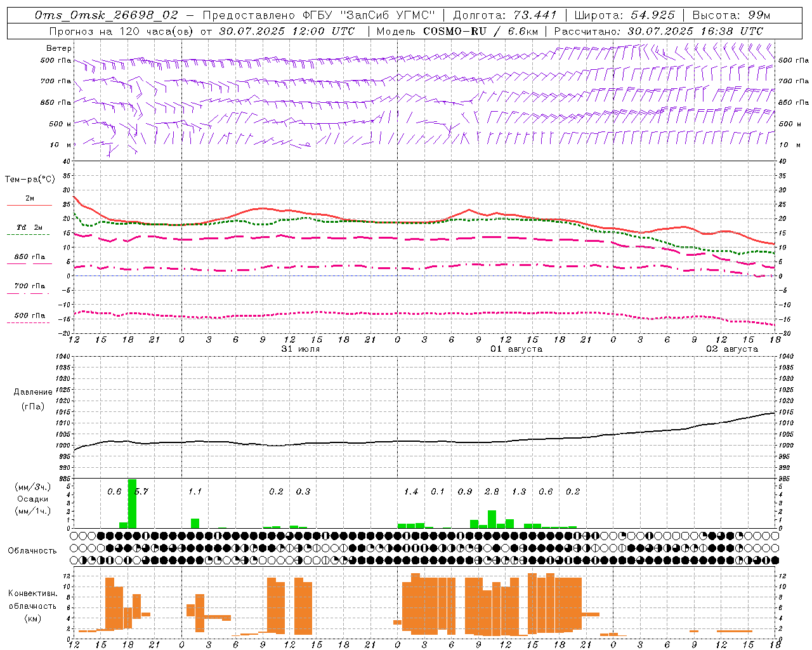Click the (гПа) unit label under Давление
Viewport: 812px width, 650px height.
coord(33,407)
